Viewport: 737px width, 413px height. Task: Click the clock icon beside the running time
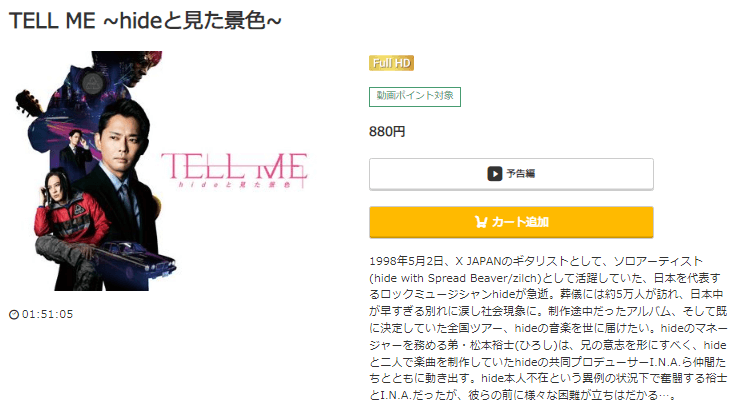tap(14, 314)
